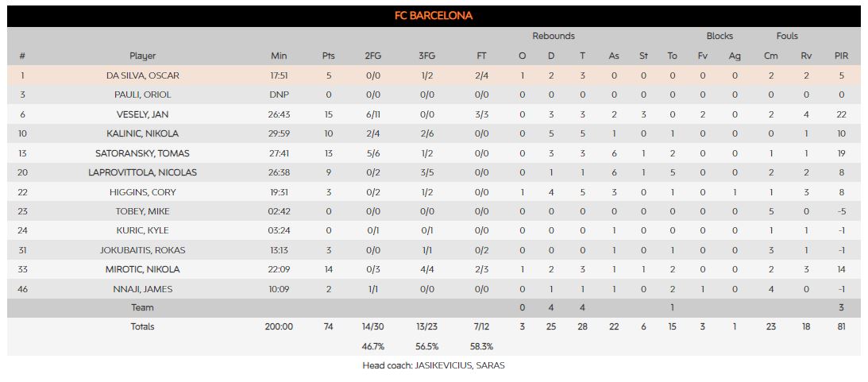Open VESELY, JAN player page
This screenshot has height=382, width=868.
[x=143, y=114]
